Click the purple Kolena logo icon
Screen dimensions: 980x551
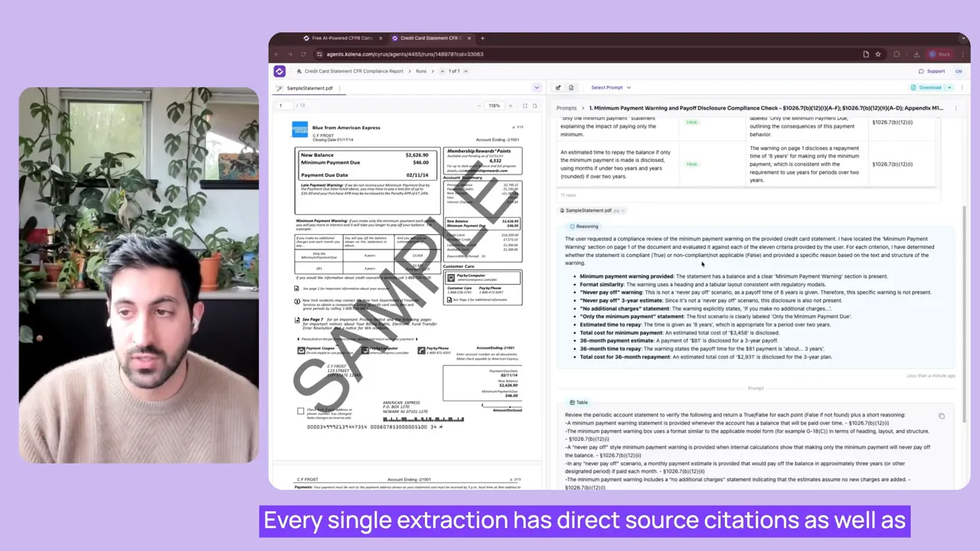279,71
